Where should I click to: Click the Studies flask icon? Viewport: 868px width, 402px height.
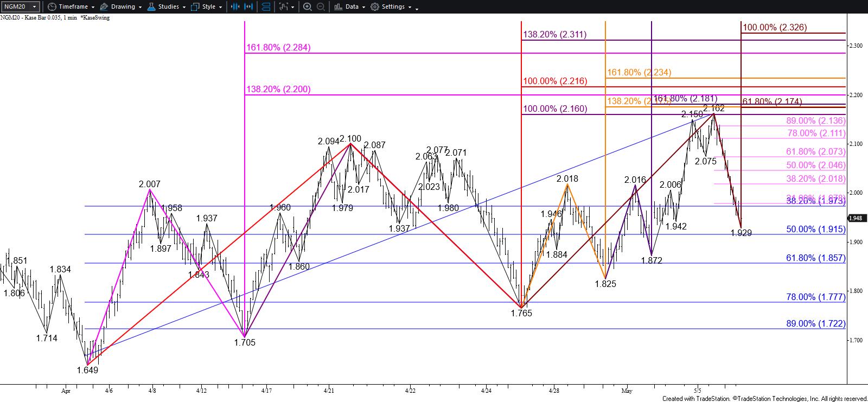151,7
